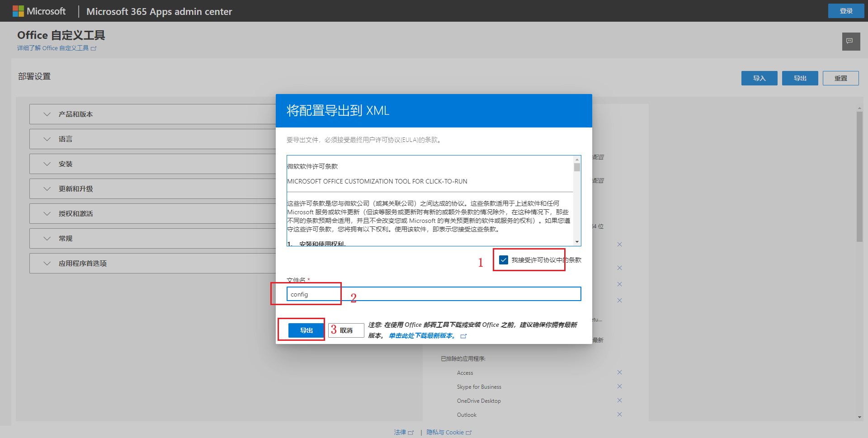Remove Skype for Business exclusion
The image size is (868, 438).
(619, 386)
